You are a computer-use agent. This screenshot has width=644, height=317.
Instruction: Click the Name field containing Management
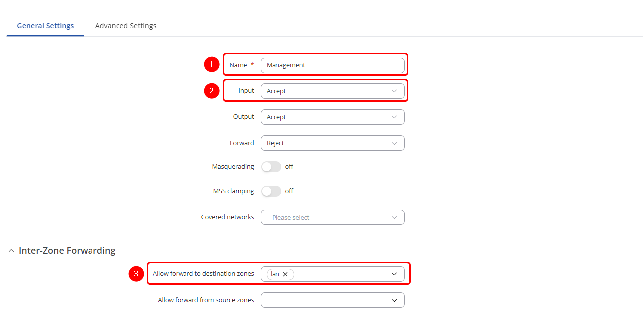point(332,65)
